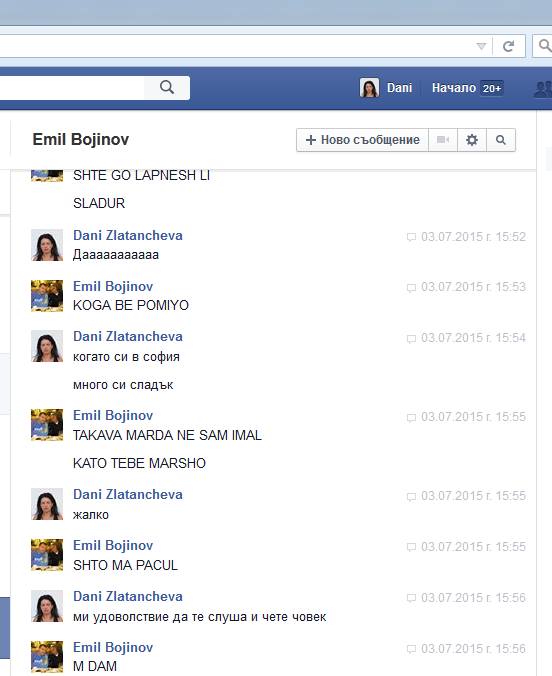
Task: Click Dani's profile picture next to жалко
Action: (47, 504)
